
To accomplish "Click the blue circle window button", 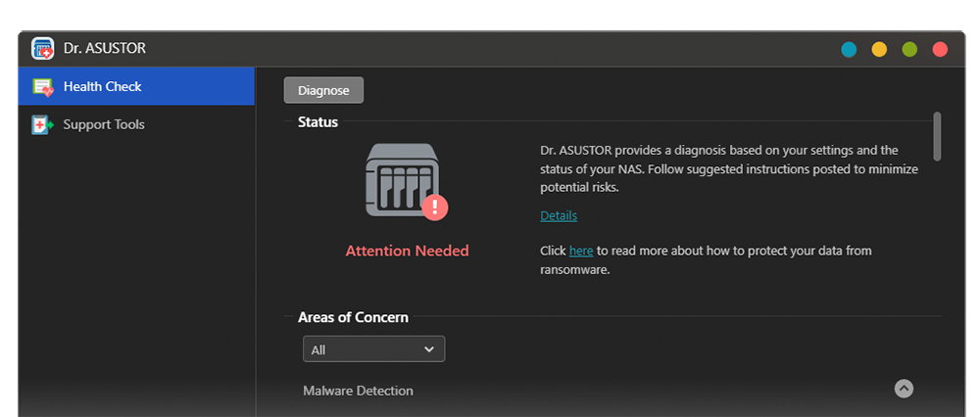I will point(849,49).
